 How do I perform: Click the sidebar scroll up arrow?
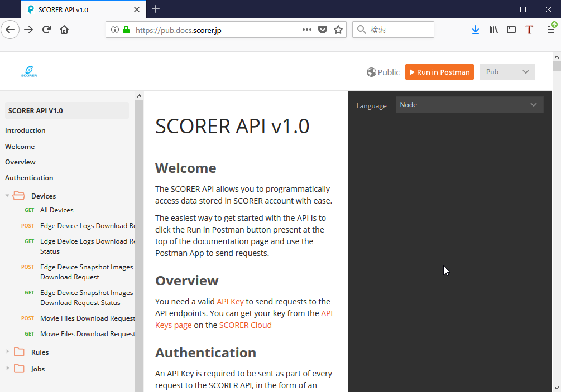[x=139, y=96]
